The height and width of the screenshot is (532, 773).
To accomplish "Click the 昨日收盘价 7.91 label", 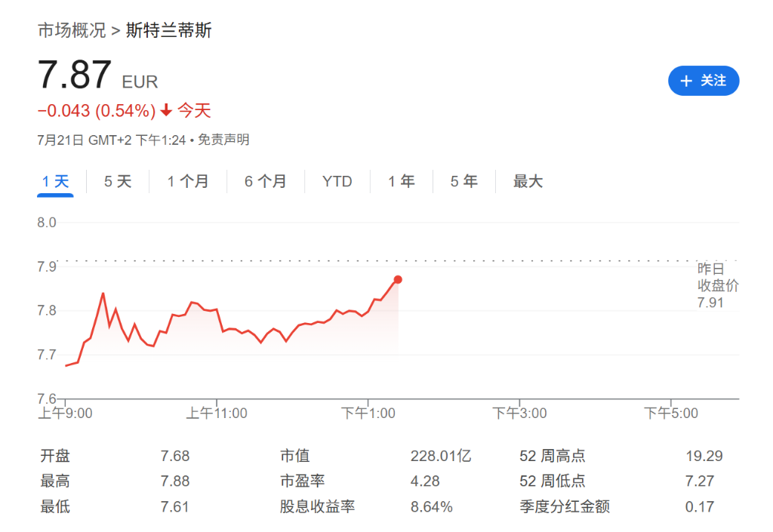I will coord(716,285).
